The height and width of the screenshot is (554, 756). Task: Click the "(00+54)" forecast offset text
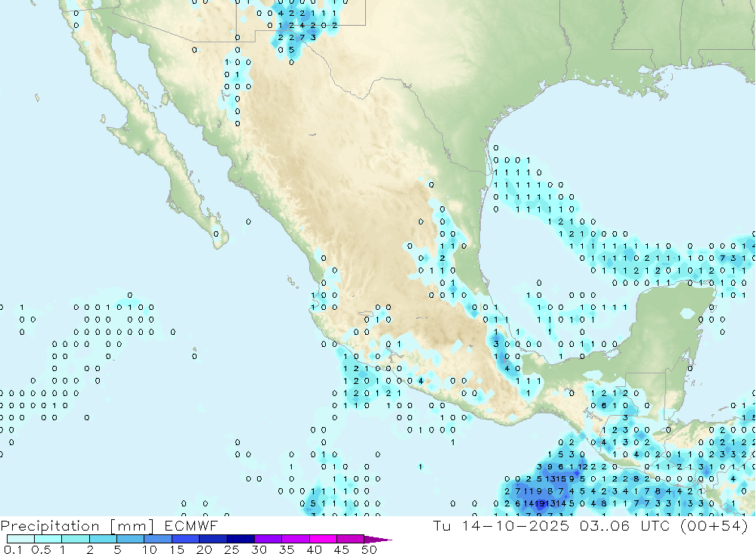[714, 526]
